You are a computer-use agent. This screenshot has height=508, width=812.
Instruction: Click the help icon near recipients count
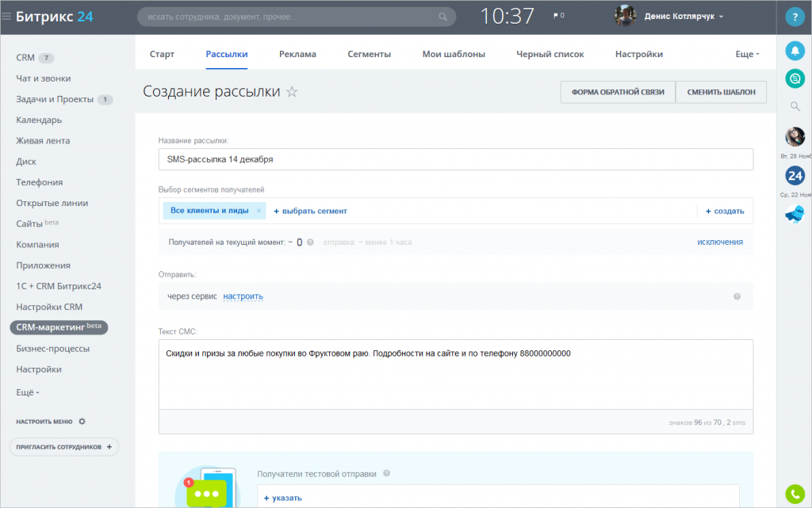pyautogui.click(x=310, y=242)
